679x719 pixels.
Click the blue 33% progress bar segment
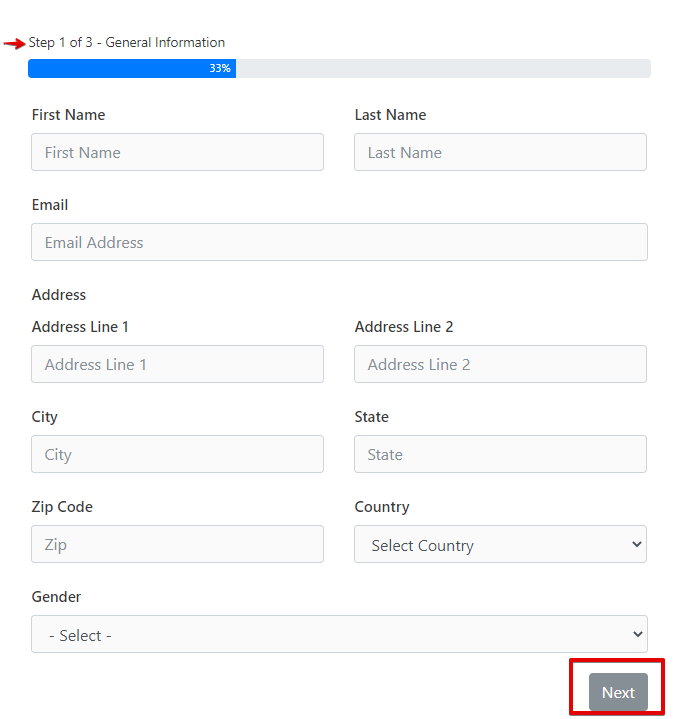tap(131, 68)
